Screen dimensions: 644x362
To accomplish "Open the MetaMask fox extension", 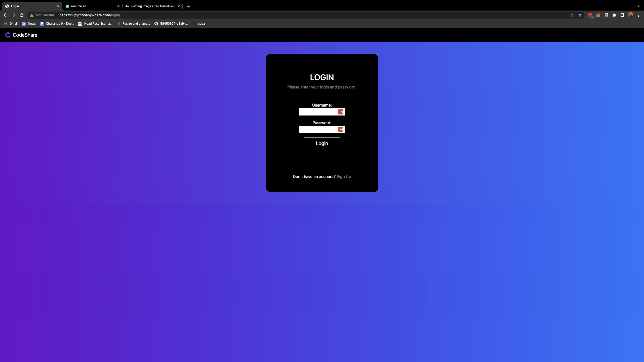I will [x=598, y=15].
